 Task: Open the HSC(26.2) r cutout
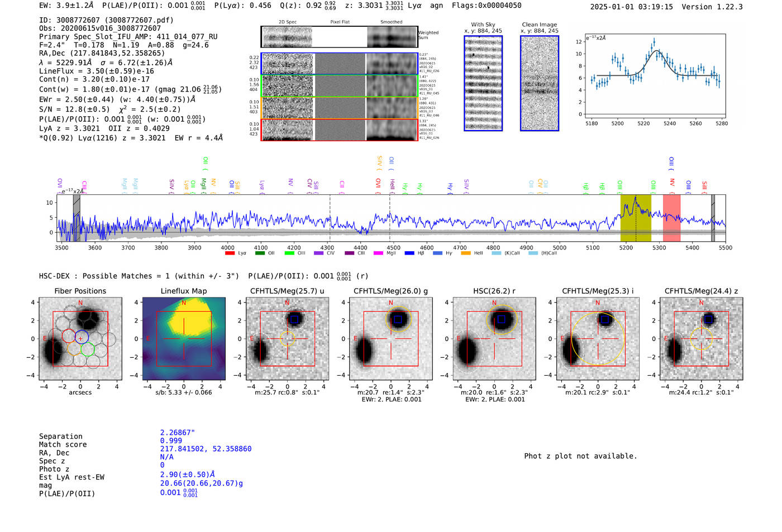494,338
